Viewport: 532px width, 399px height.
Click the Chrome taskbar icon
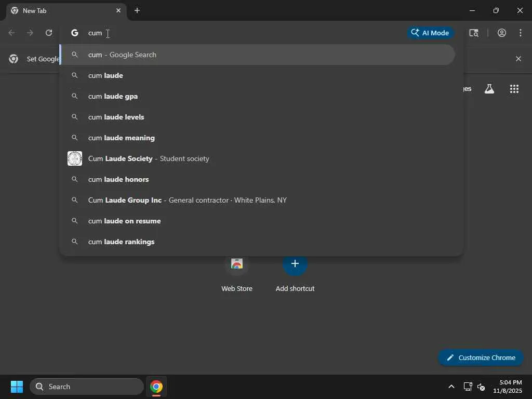point(156,387)
